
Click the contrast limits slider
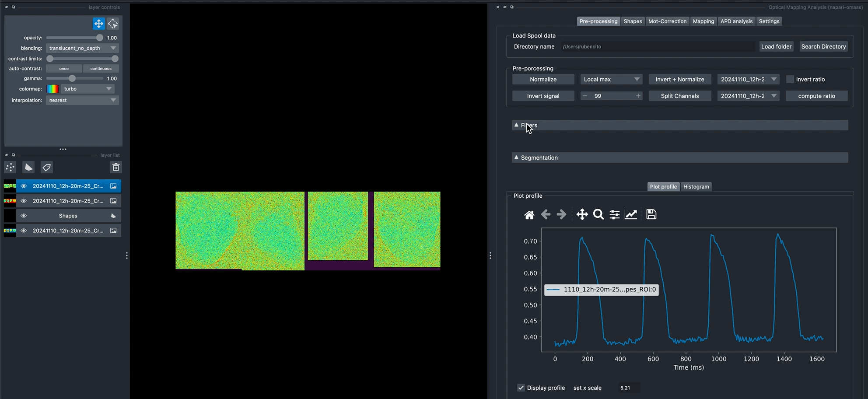click(82, 59)
